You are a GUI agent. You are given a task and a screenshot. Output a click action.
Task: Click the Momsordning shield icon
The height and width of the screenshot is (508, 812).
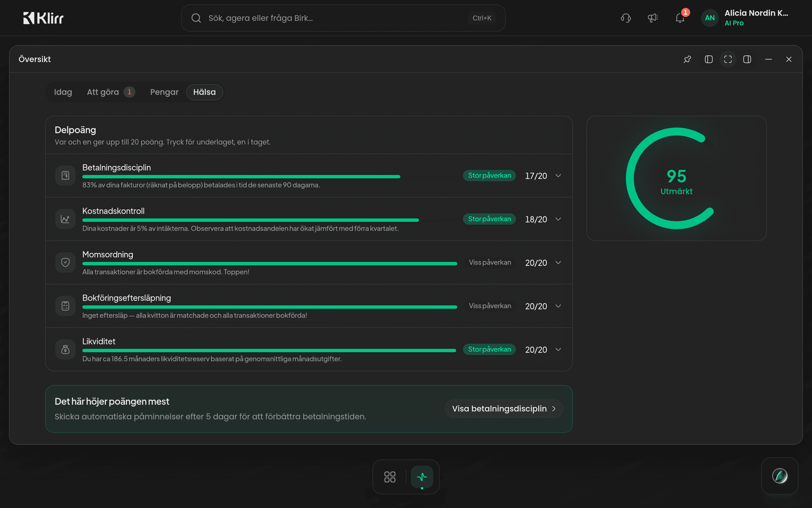(x=65, y=262)
